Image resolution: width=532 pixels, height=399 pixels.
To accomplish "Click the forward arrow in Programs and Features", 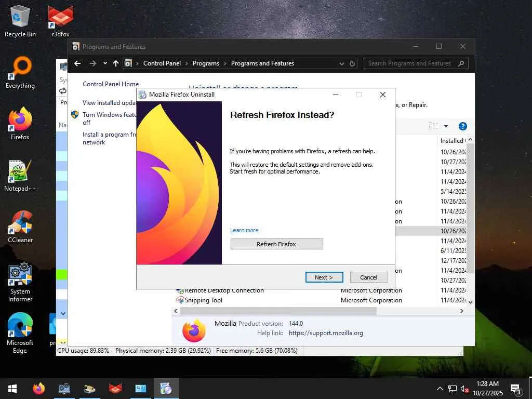I will [92, 63].
